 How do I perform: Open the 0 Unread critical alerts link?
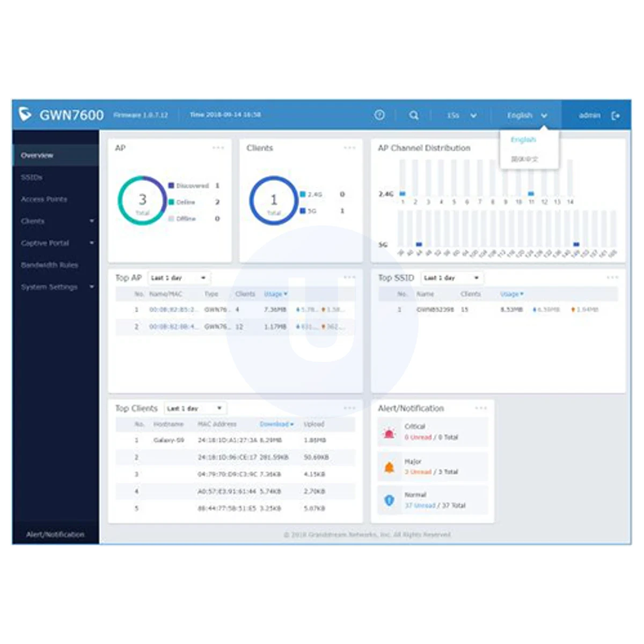click(418, 437)
